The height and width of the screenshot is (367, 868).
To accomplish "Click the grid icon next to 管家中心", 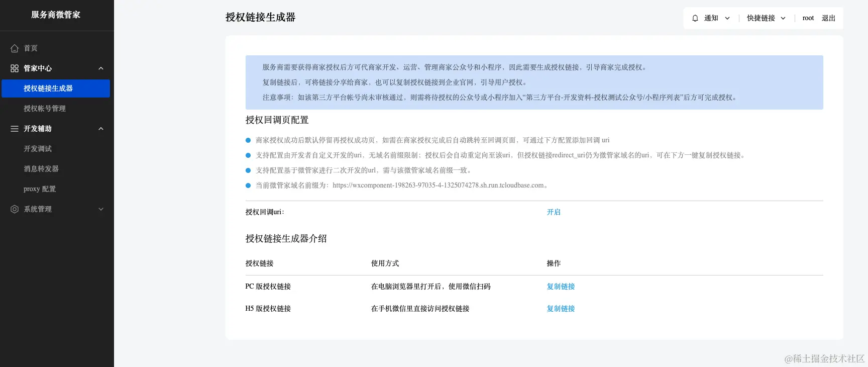I will point(15,68).
